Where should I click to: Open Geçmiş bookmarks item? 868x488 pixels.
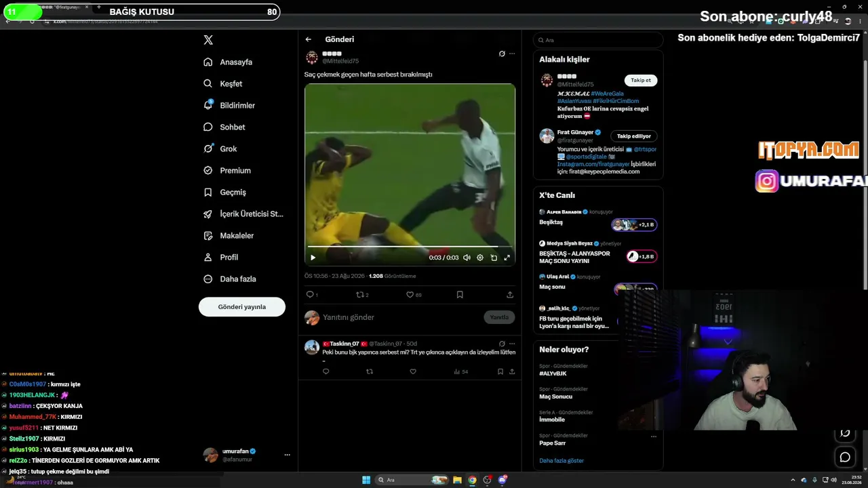click(x=225, y=192)
